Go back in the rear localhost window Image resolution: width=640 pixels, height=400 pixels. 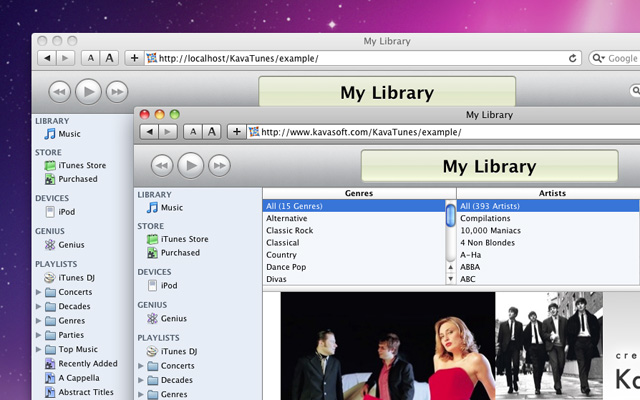coord(47,58)
